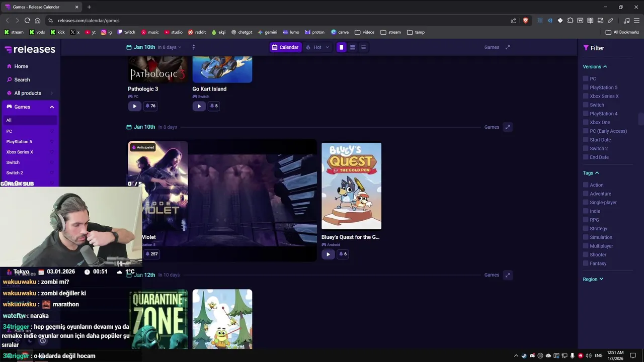The height and width of the screenshot is (362, 644).
Task: Click the Jan 12th date heading
Action: (144, 275)
